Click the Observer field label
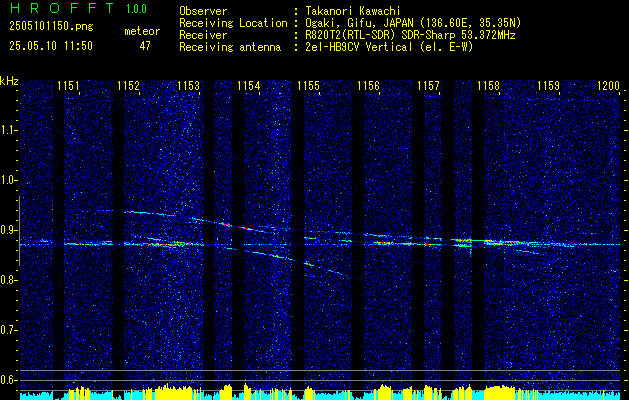Screen dimensions: 629x400 [x=203, y=11]
